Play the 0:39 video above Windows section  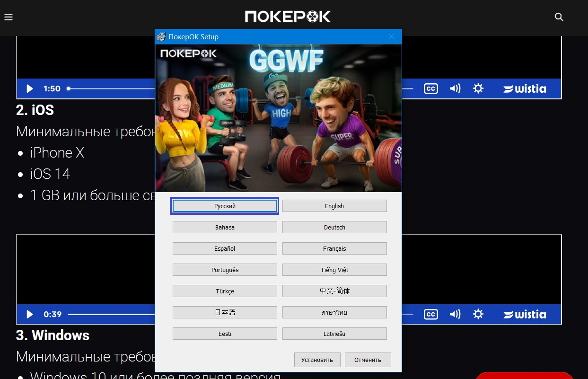[x=30, y=314]
